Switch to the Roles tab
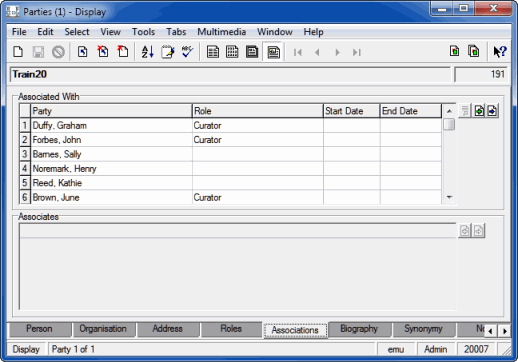Viewport: 518px width, 362px height. click(231, 329)
